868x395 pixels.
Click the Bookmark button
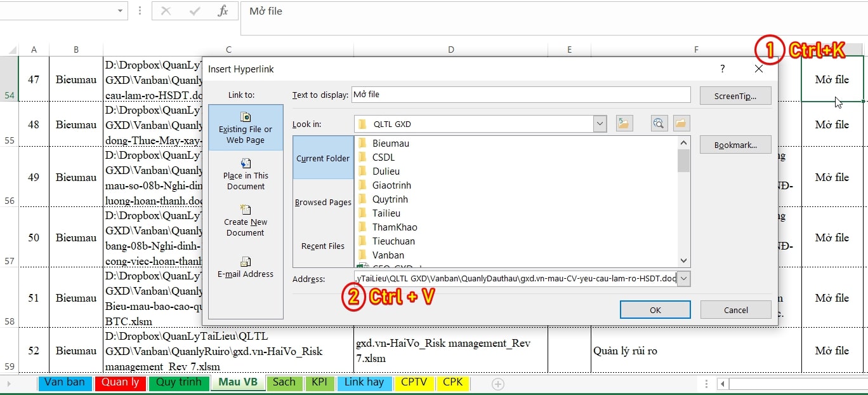pos(735,145)
